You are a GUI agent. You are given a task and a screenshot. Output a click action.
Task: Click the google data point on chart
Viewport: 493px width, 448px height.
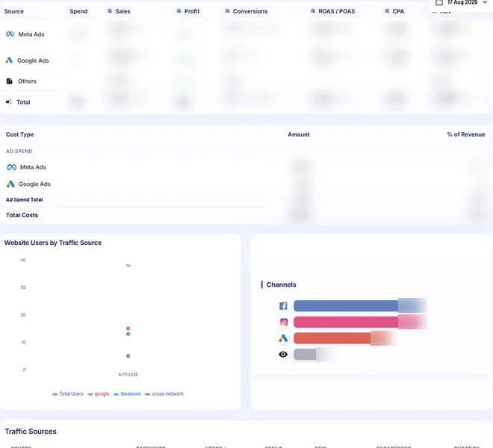pos(128,329)
